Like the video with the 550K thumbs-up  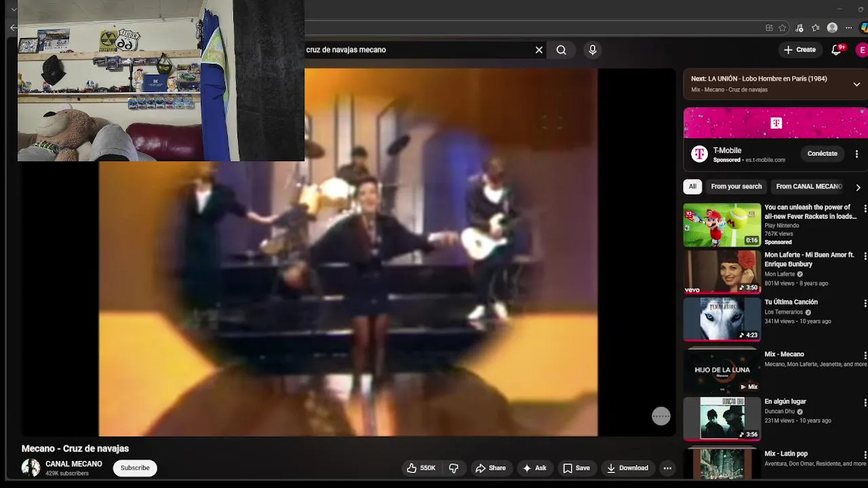(421, 468)
